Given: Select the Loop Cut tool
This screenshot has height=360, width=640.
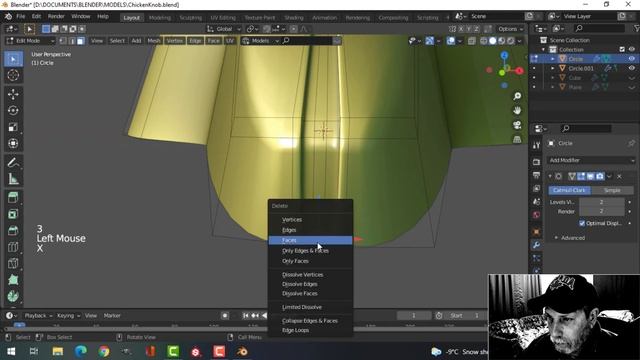Looking at the screenshot, I should 13,247.
